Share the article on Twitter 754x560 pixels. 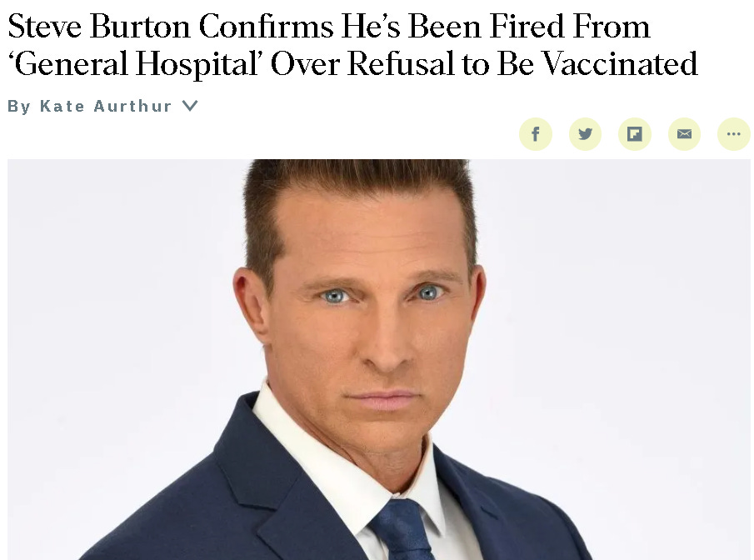[x=585, y=133]
